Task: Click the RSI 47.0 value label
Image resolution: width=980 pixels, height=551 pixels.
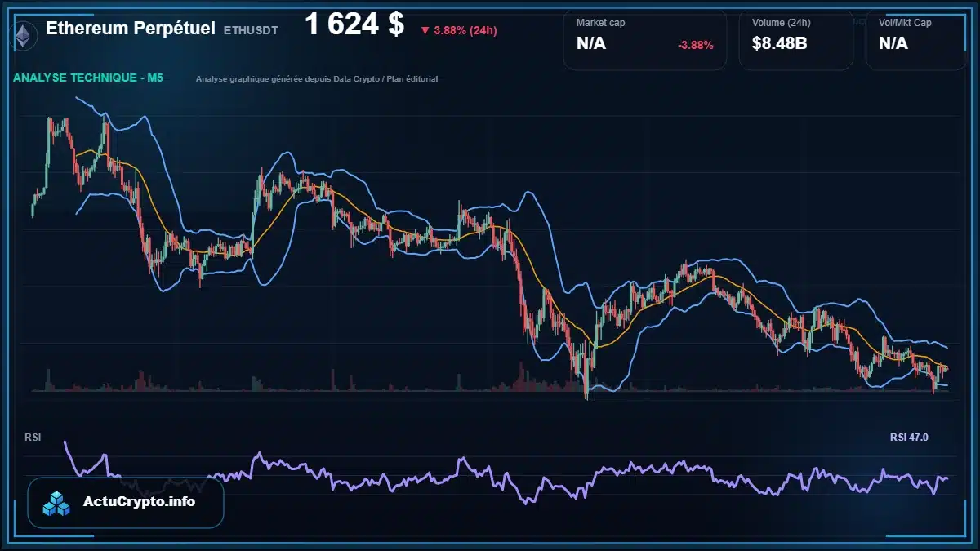Action: pos(909,438)
